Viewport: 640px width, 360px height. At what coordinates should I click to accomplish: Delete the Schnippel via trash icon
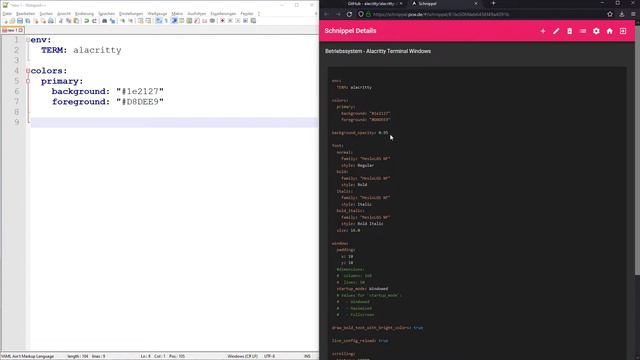569,31
